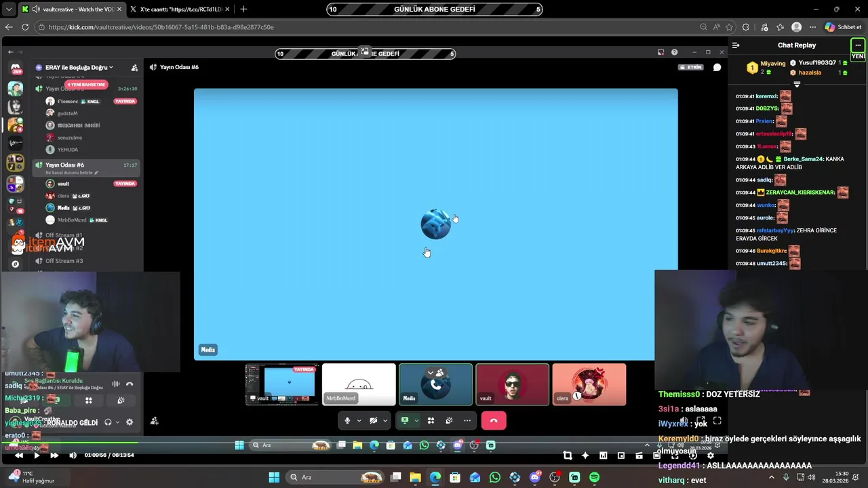Open the Discord activities grid button

click(431, 421)
